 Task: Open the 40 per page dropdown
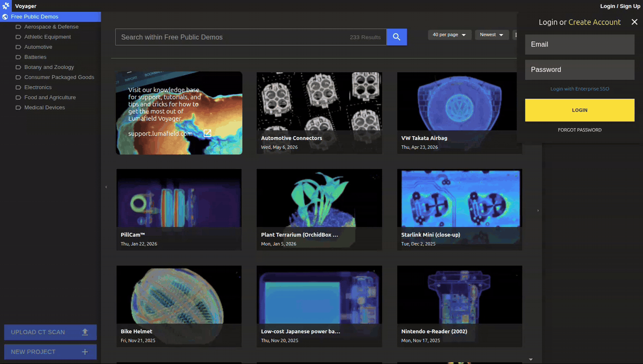[x=450, y=35]
